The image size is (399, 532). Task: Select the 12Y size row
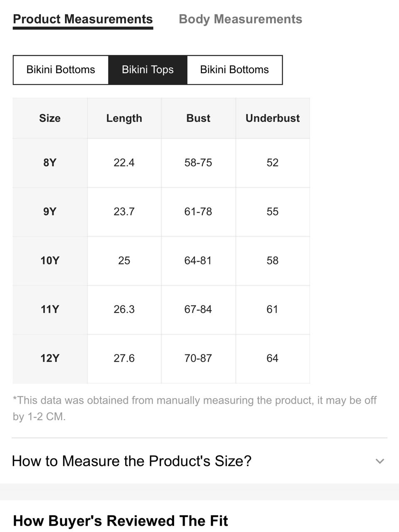tap(161, 358)
